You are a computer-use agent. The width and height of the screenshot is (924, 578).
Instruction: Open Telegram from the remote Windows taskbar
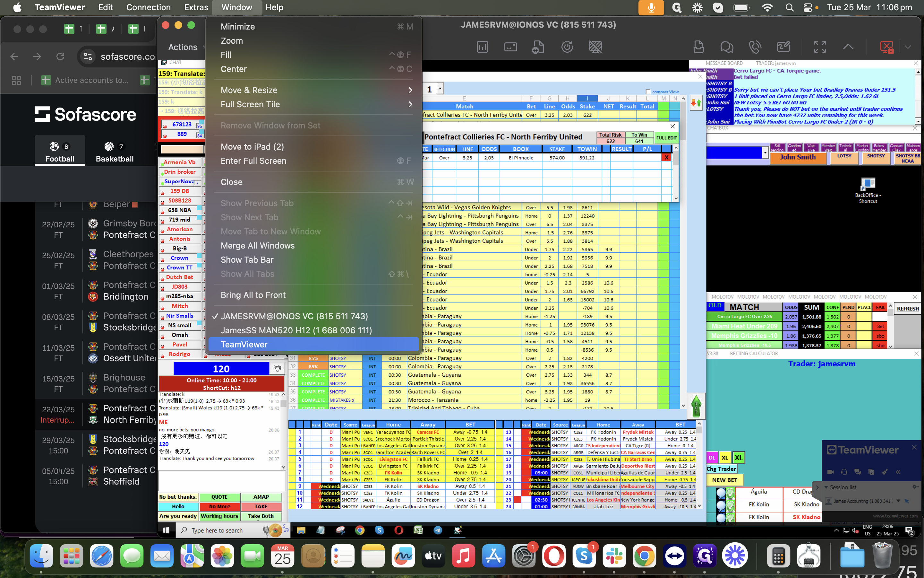438,530
